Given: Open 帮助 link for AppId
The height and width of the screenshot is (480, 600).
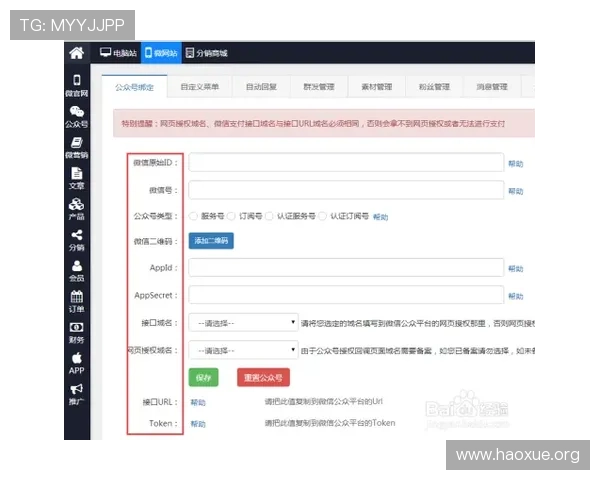Looking at the screenshot, I should pyautogui.click(x=515, y=269).
